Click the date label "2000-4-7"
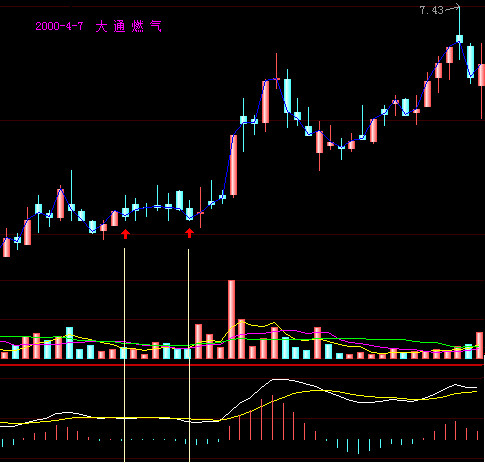 (59, 26)
